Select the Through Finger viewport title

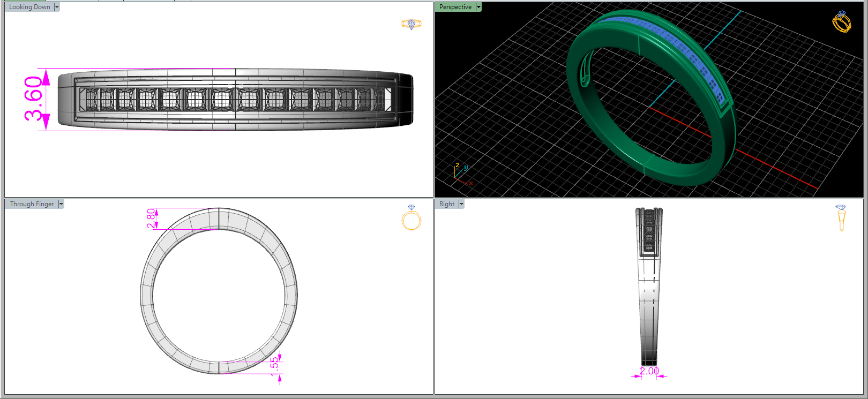pos(32,204)
